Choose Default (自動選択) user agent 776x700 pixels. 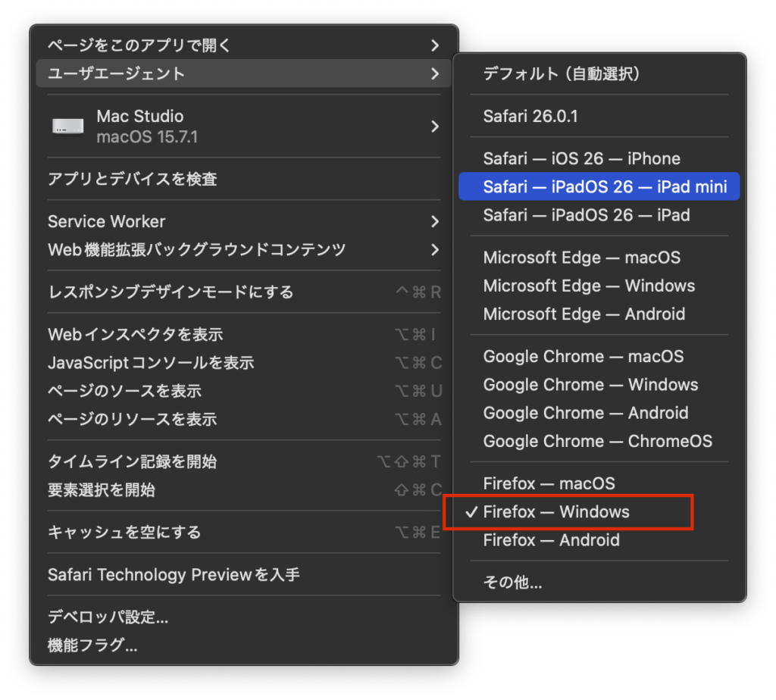(x=562, y=74)
